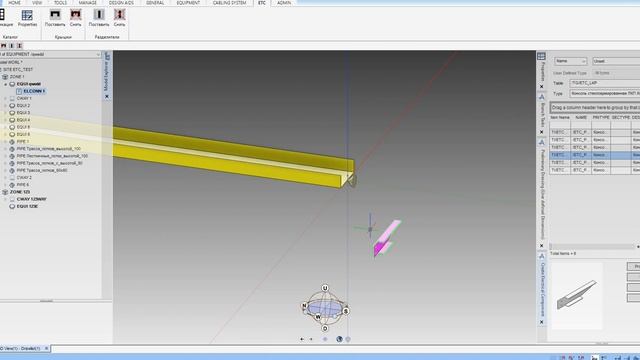Click the S label on the view compass
640x360 pixels.
(x=346, y=311)
